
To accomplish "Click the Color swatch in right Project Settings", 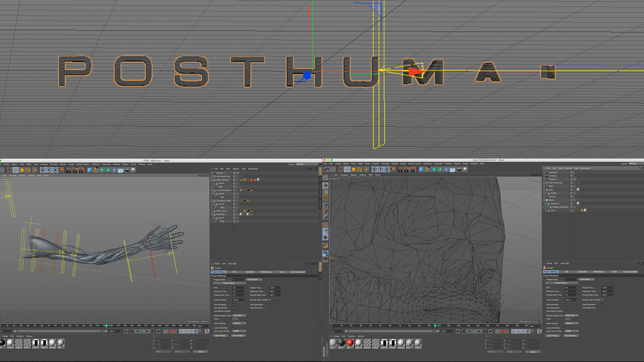I will 568,319.
